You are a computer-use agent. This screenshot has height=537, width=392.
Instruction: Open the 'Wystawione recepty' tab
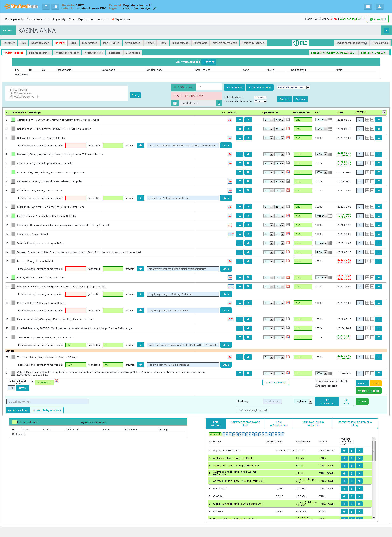67,53
